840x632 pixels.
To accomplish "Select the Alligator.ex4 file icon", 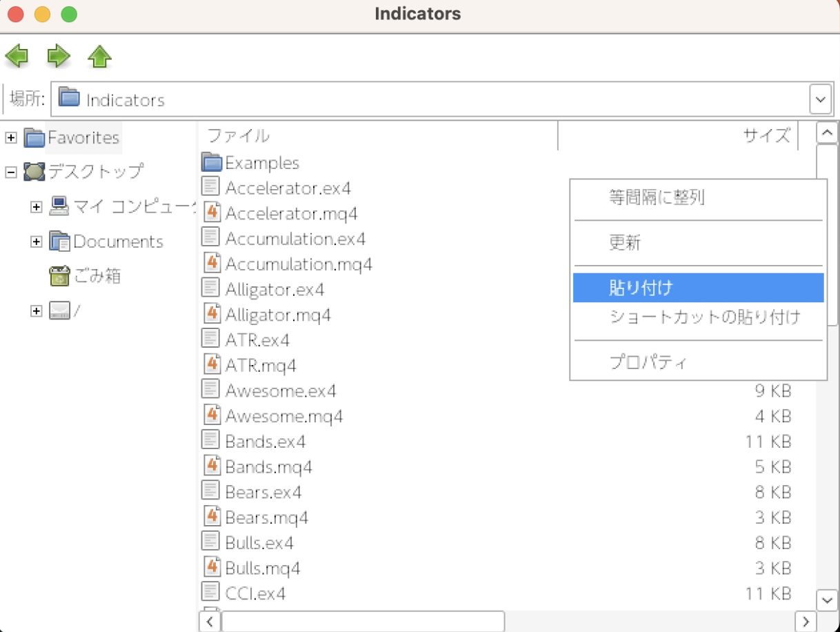I will point(211,289).
